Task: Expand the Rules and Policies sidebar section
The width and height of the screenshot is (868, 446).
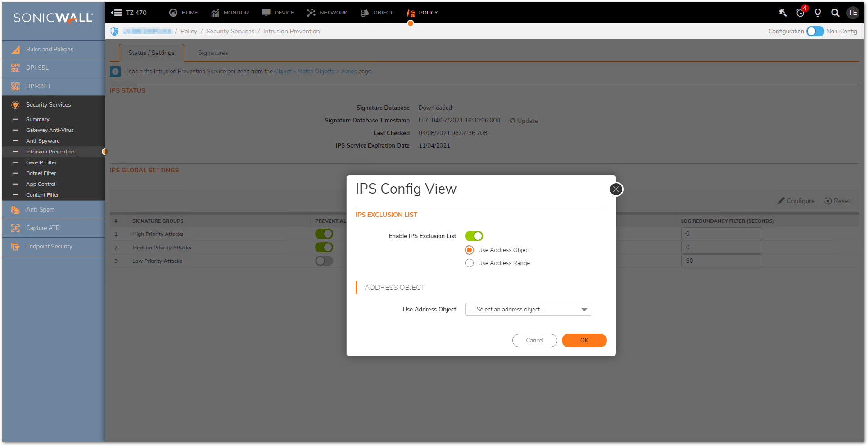Action: point(50,50)
